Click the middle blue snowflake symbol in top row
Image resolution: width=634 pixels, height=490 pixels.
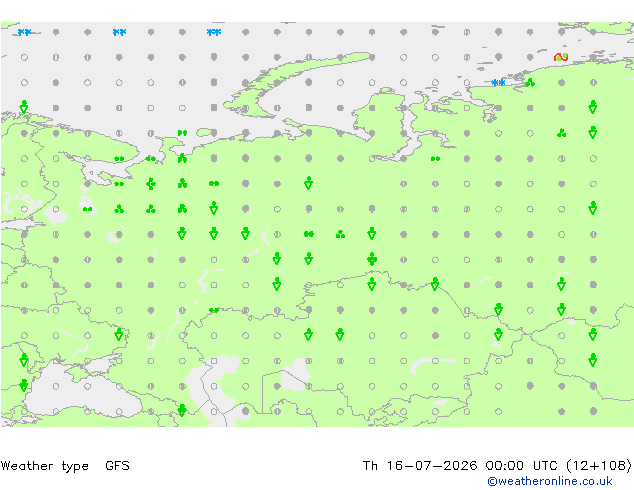pos(119,32)
